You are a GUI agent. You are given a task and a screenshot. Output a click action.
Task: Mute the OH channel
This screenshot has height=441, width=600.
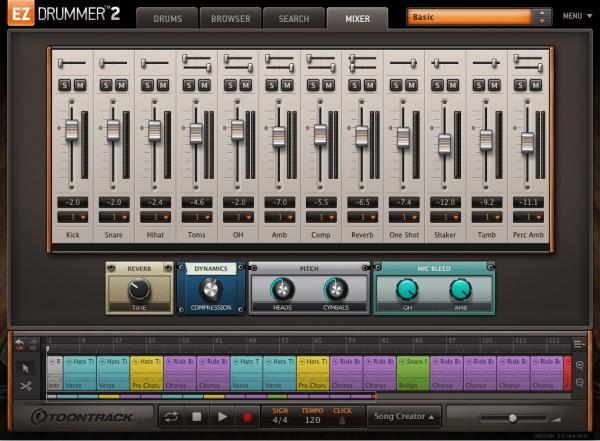246,85
